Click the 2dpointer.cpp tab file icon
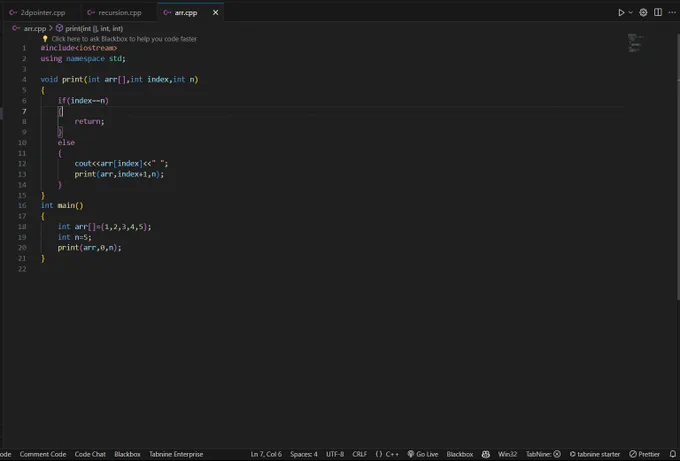The height and width of the screenshot is (461, 680). click(13, 13)
